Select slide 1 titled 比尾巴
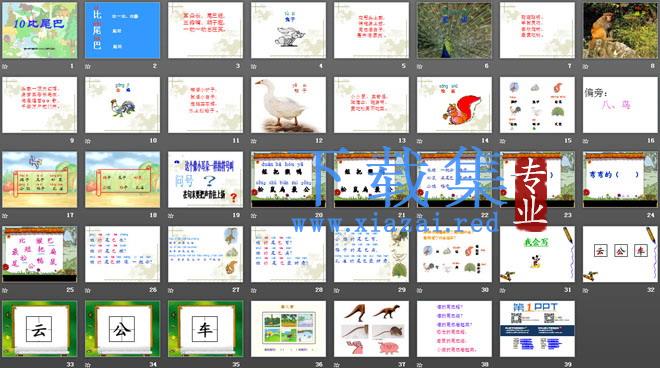Image resolution: width=660 pixels, height=368 pixels. 40,30
